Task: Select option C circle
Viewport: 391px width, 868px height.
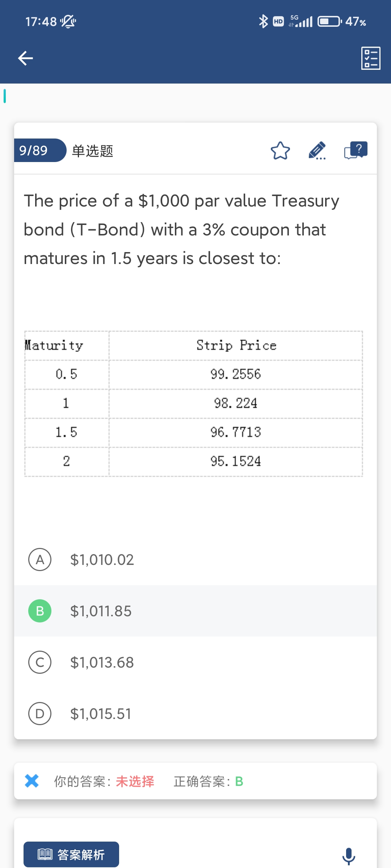Action: (40, 662)
